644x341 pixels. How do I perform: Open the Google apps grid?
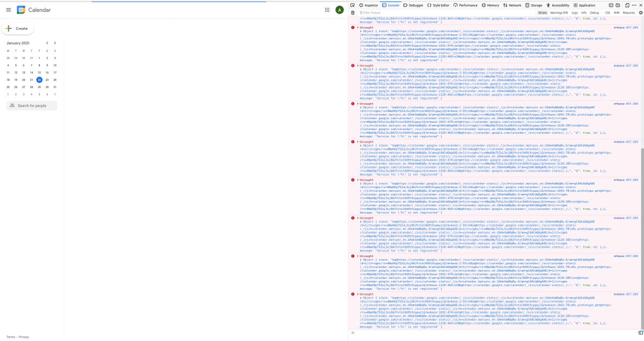(x=327, y=10)
